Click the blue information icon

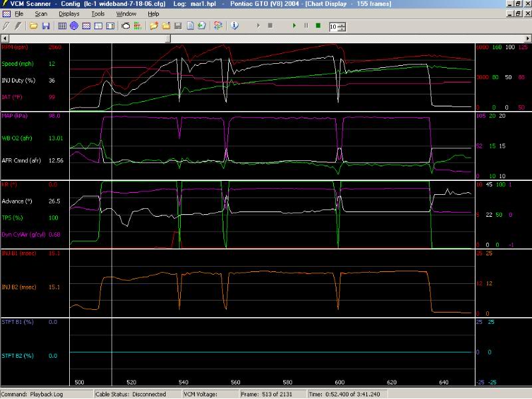tap(235, 26)
